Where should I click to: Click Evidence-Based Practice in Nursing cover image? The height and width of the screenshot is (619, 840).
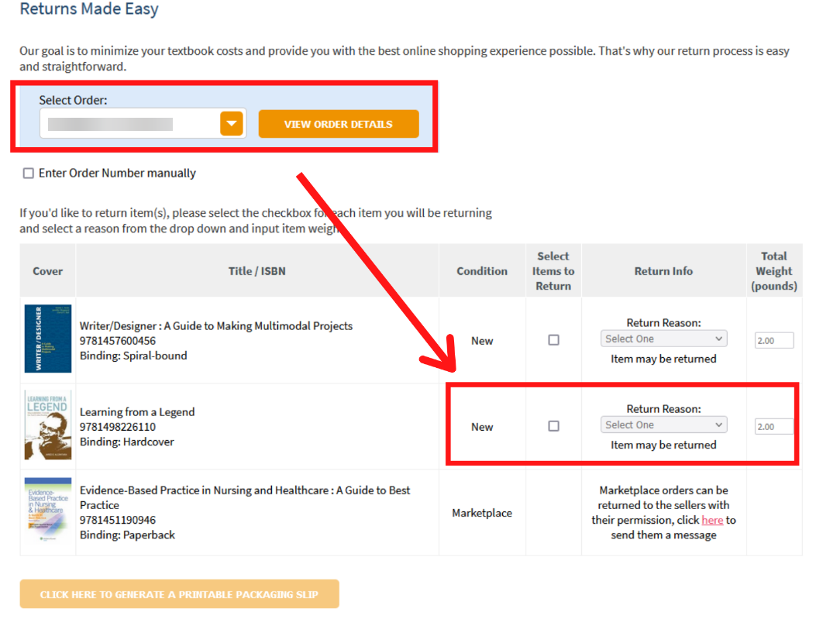coord(48,512)
